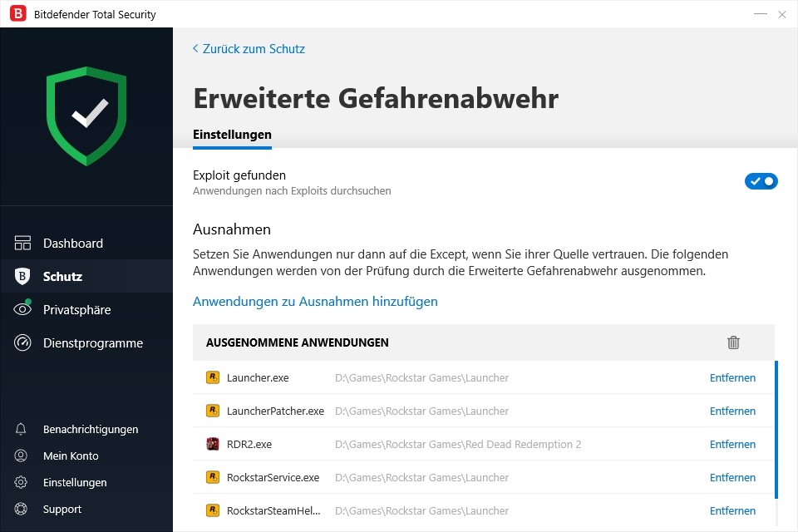Go to Dienstprogramme
798x532 pixels.
click(86, 342)
